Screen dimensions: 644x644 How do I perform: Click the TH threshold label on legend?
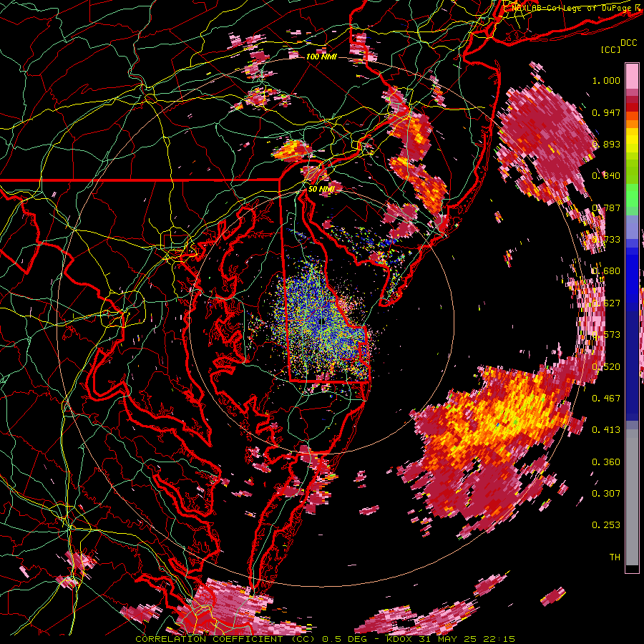click(615, 557)
